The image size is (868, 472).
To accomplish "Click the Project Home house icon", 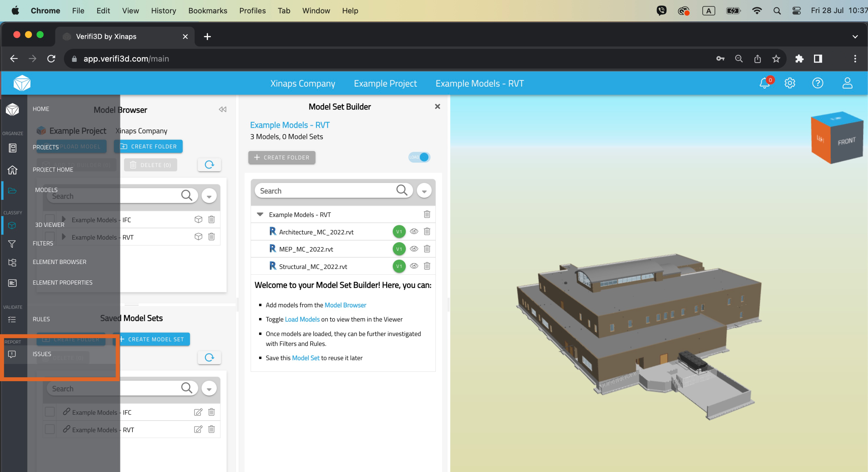I will [12, 170].
